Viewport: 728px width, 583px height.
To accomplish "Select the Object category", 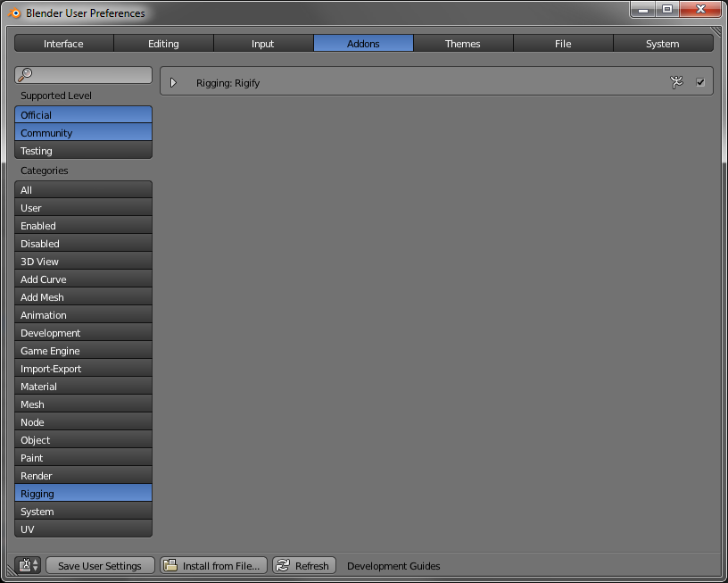I will pos(84,440).
